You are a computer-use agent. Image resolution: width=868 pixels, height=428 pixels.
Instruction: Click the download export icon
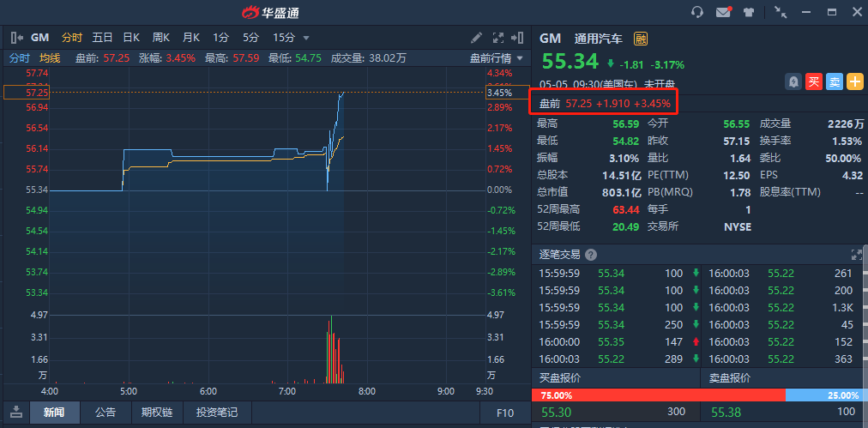(16, 412)
